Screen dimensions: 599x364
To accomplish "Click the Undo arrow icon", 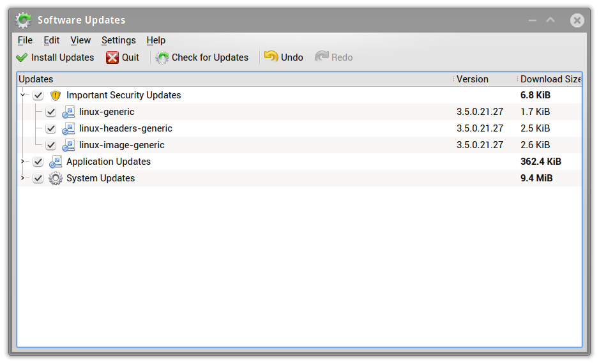I will pyautogui.click(x=271, y=57).
